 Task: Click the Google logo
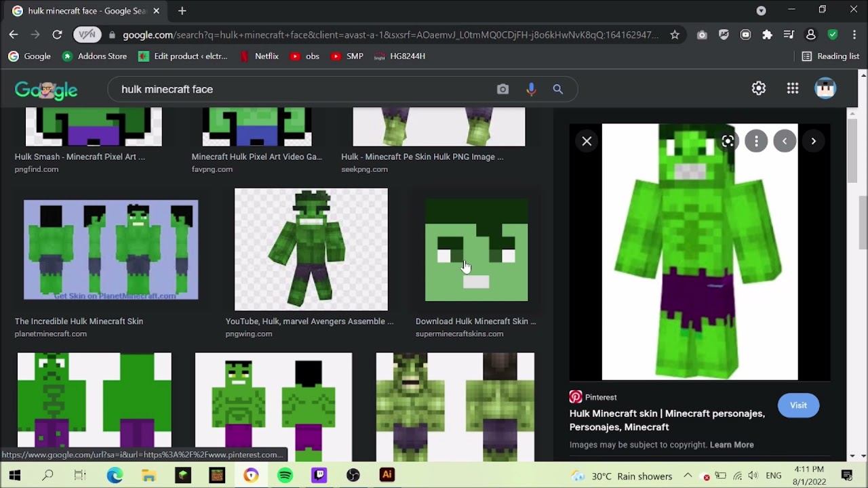click(46, 89)
